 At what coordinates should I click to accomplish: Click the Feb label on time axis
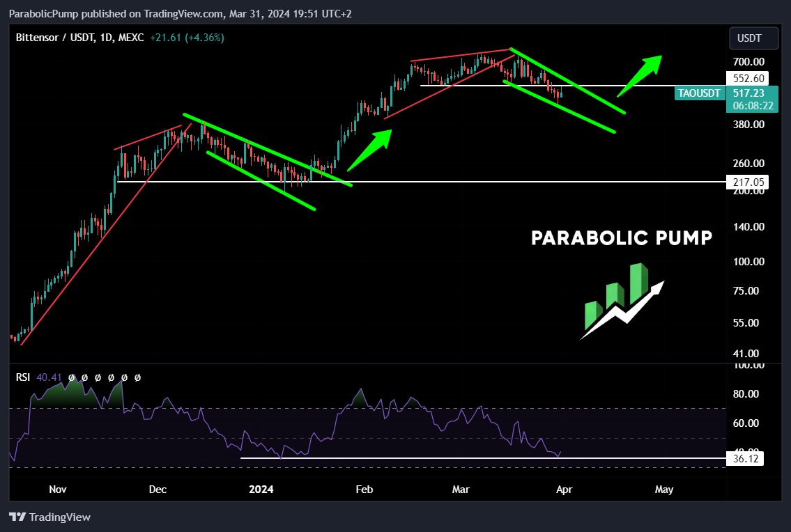[364, 489]
